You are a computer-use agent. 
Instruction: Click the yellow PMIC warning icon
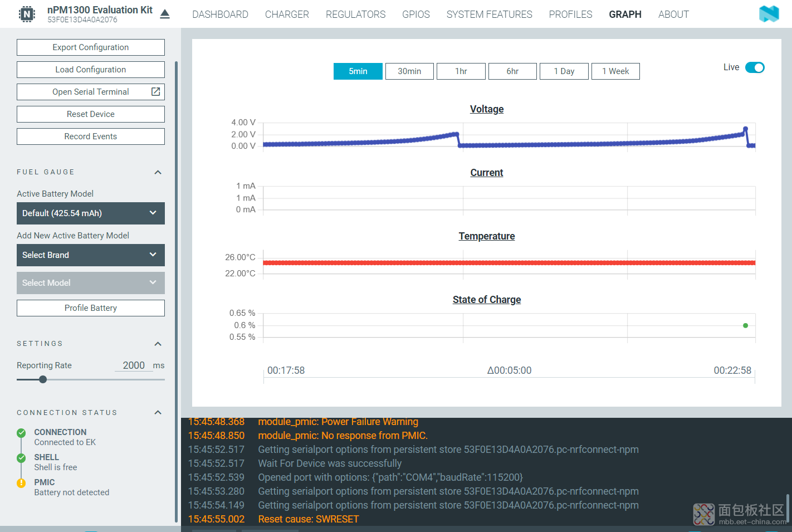21,483
